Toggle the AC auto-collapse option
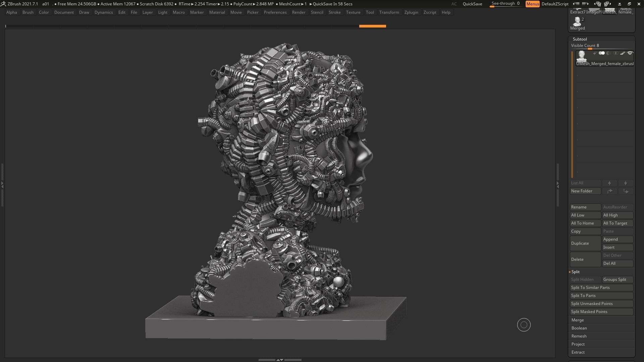The height and width of the screenshot is (362, 644). point(454,4)
